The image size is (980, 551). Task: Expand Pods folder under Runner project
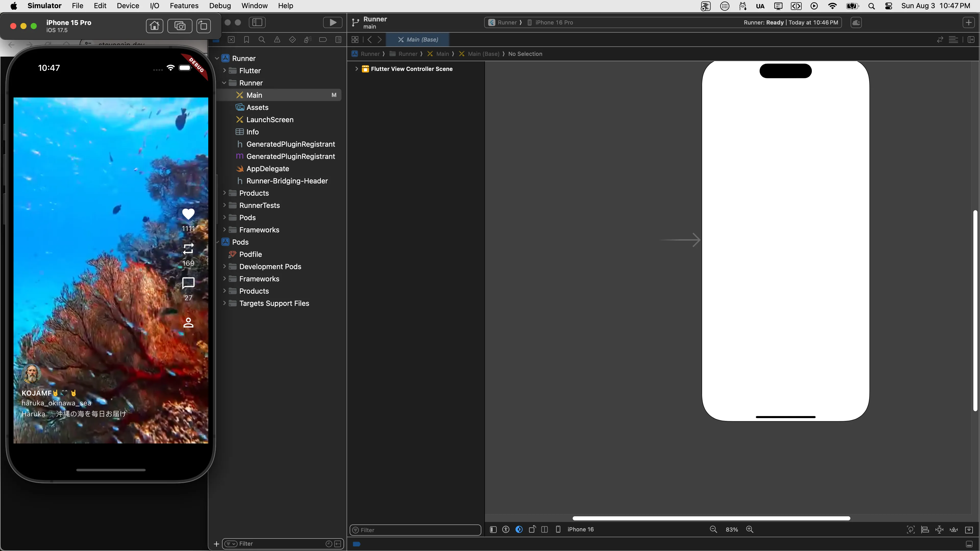pos(224,218)
